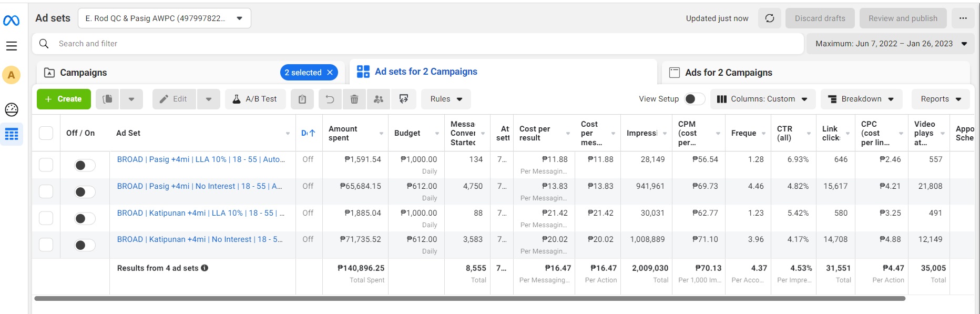Open the Meta logo home icon

[x=12, y=21]
